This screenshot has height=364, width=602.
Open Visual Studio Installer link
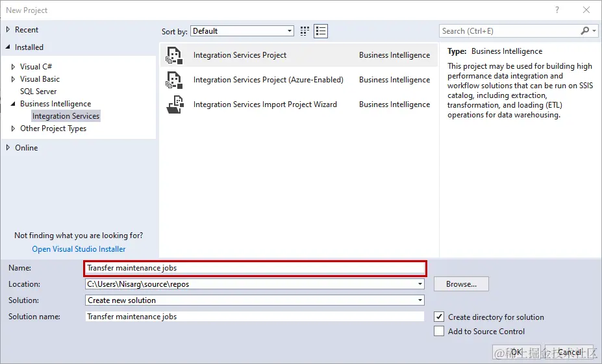(x=79, y=249)
